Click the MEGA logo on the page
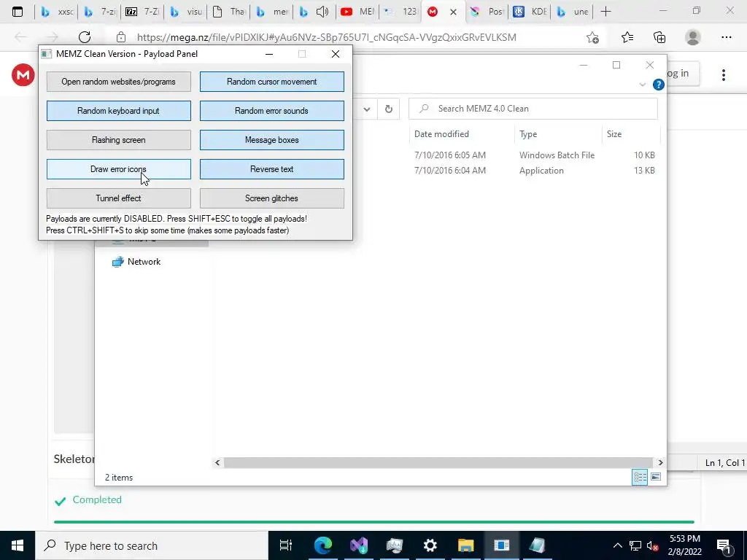747x560 pixels. [x=23, y=75]
